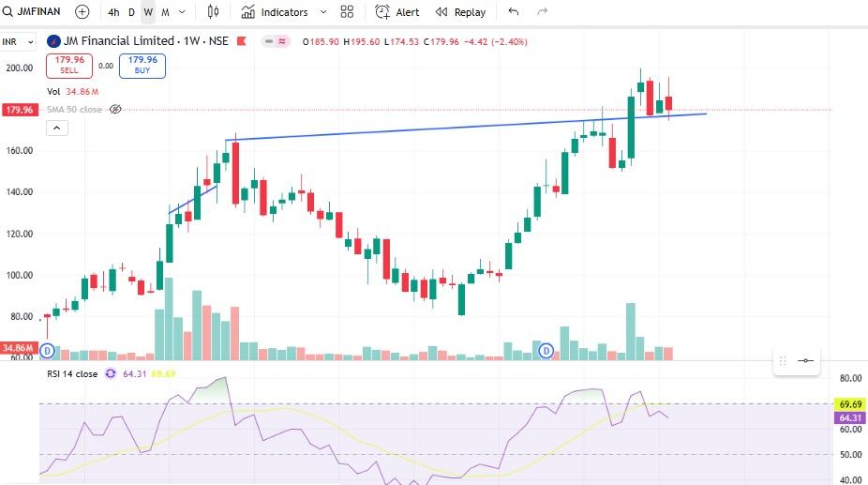The width and height of the screenshot is (868, 485).
Task: Collapse indicator legend with chevron button
Action: tap(57, 128)
